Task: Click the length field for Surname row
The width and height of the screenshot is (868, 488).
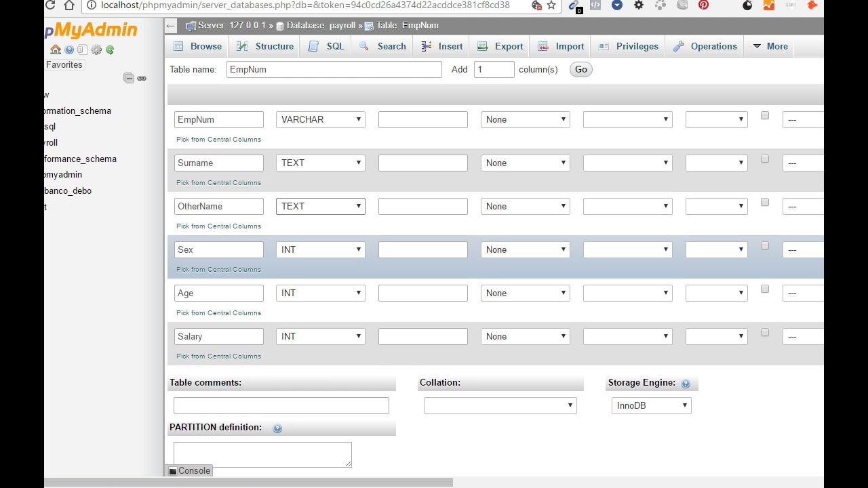Action: point(423,163)
